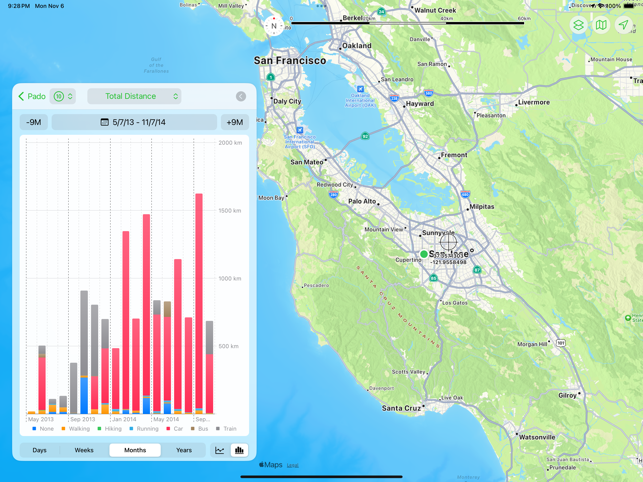Open the 5/7/13 - 11/7/14 date picker
Screen dimensions: 643x482
(x=134, y=122)
